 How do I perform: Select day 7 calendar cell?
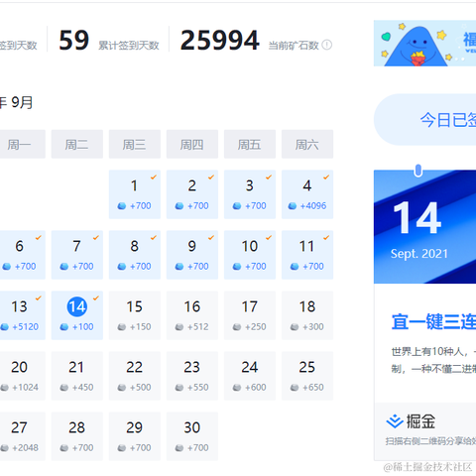(77, 255)
